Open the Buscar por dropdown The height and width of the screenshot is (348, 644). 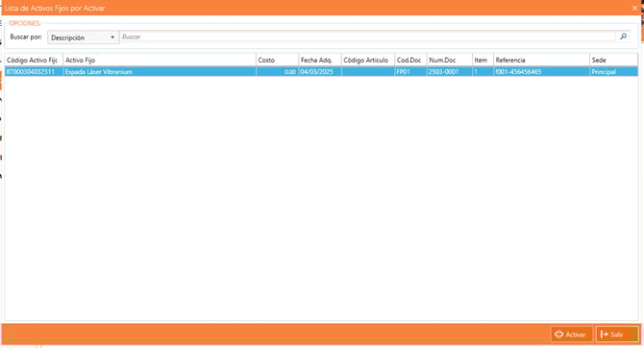(x=84, y=37)
